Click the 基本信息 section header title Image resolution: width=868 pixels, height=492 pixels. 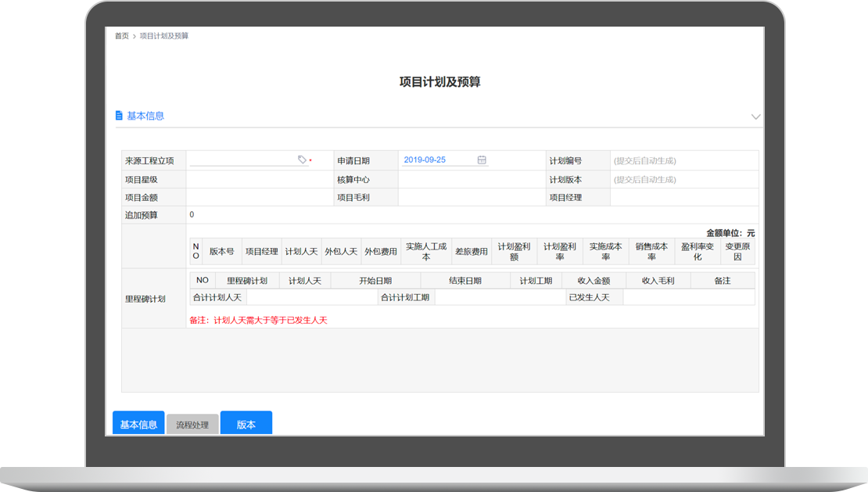point(145,116)
